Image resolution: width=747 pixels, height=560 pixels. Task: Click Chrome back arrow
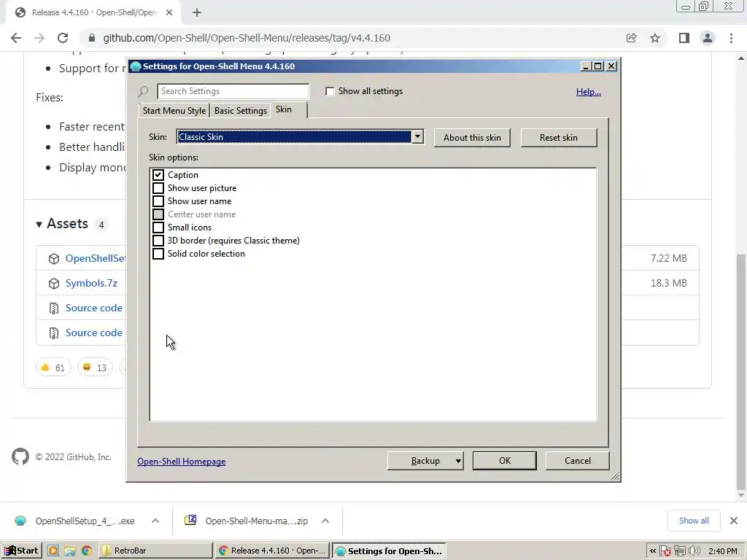[16, 38]
